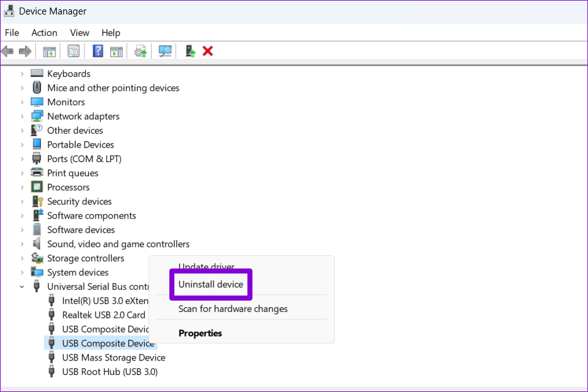Click Scan for hardware changes monitor icon
The image size is (588, 392).
pyautogui.click(x=166, y=51)
